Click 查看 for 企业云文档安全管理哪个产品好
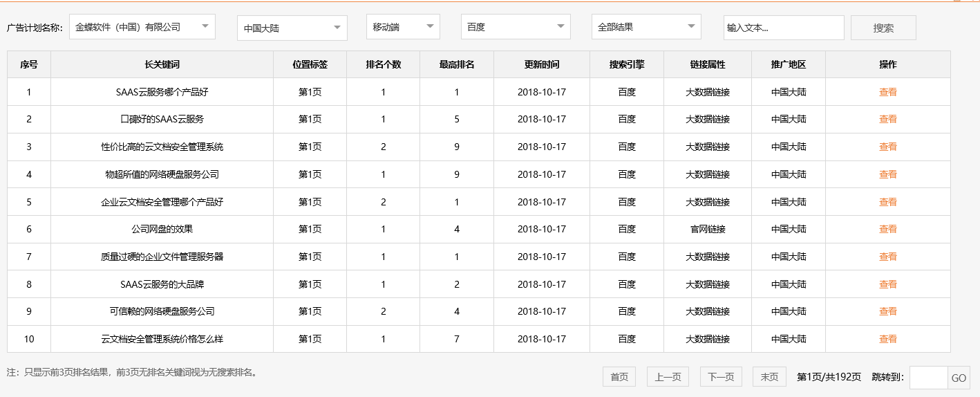 pyautogui.click(x=888, y=202)
